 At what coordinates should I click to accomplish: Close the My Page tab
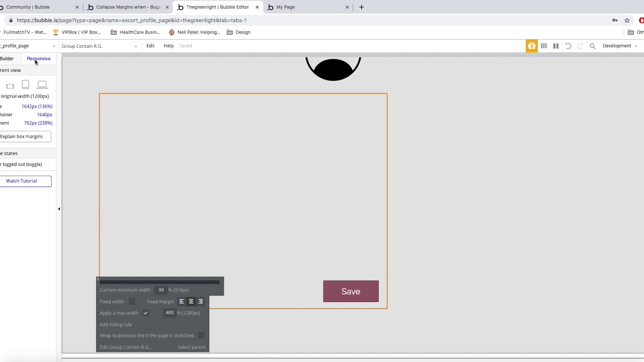tap(347, 7)
